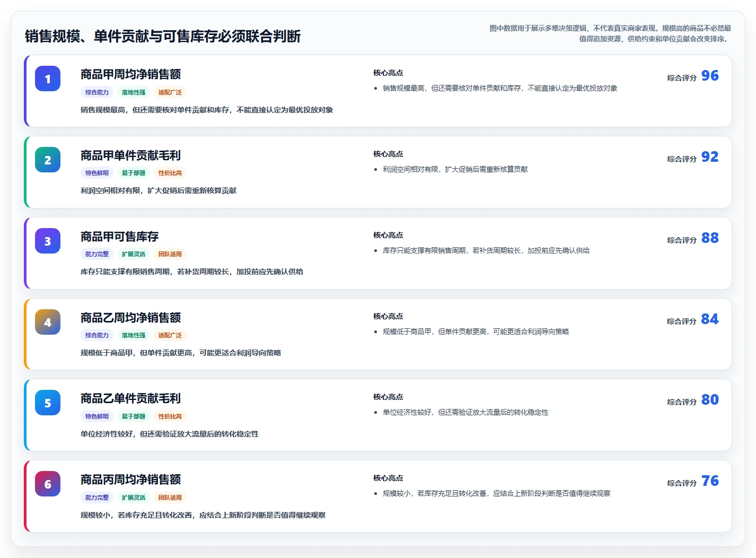
Task: Click 能力完整 tag under 商品丙周均净销售额
Action: pyautogui.click(x=97, y=498)
